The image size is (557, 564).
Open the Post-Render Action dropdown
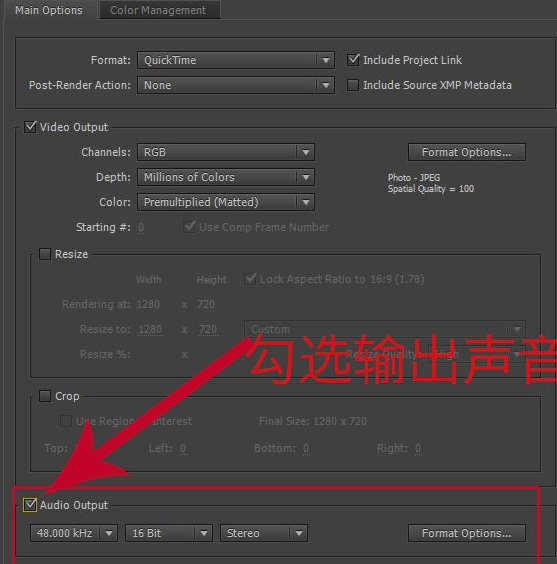click(236, 85)
